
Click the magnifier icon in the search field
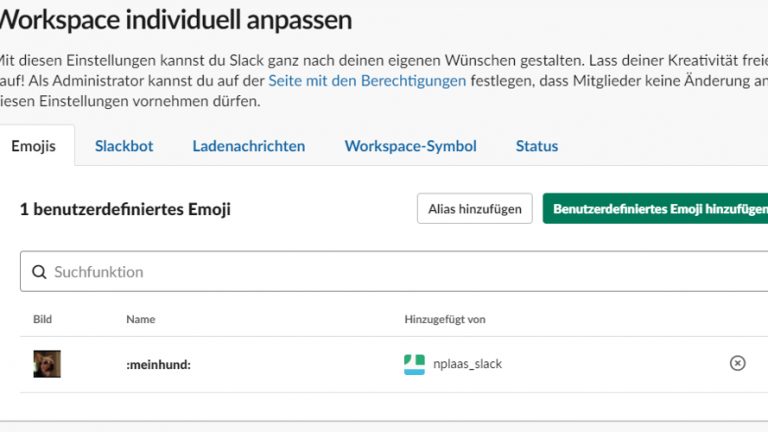point(40,272)
